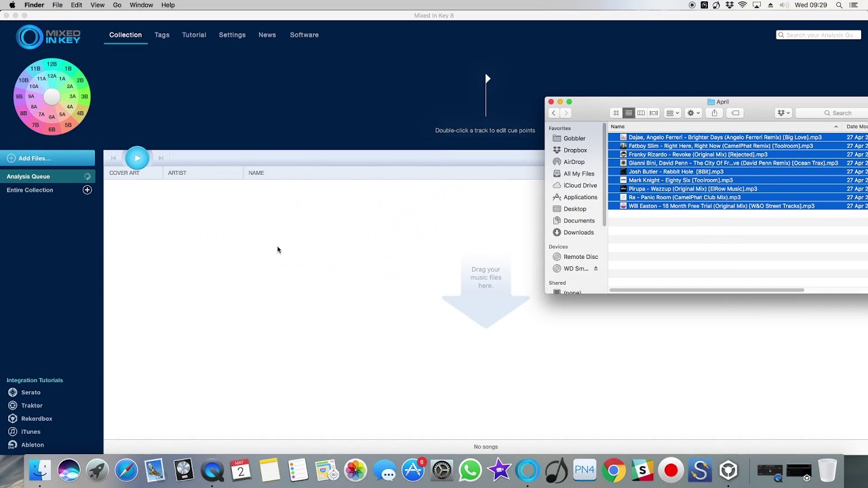Select the 9B segment on the Camelot wheel
The width and height of the screenshot is (868, 488).
coord(20,96)
